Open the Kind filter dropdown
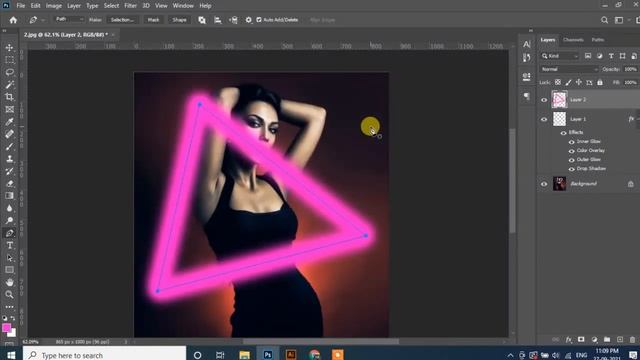The width and height of the screenshot is (640, 360). pos(560,56)
